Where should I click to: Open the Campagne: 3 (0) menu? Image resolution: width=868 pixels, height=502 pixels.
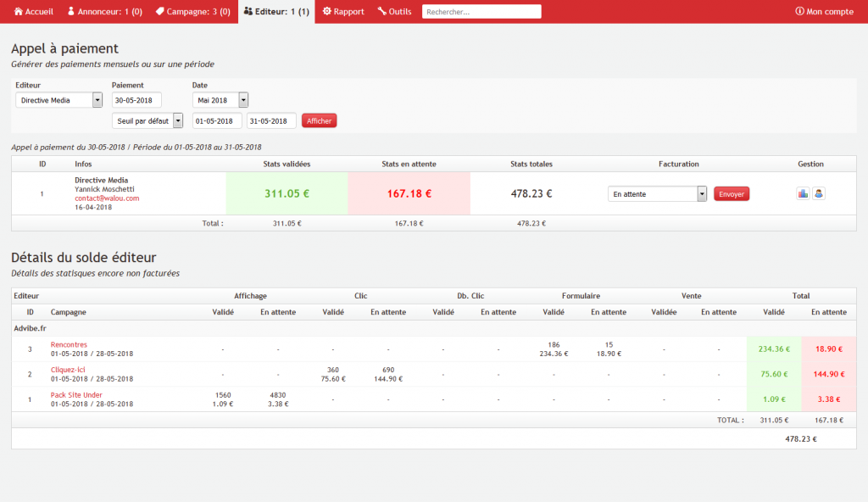pos(192,11)
